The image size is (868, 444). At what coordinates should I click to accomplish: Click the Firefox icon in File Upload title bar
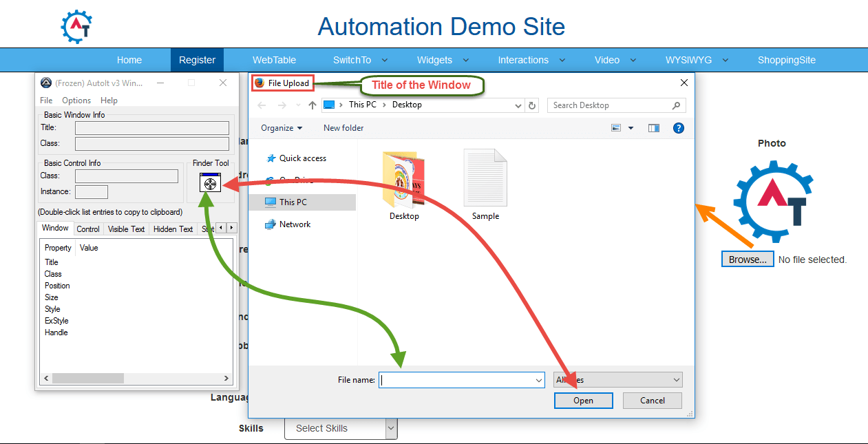(x=261, y=82)
